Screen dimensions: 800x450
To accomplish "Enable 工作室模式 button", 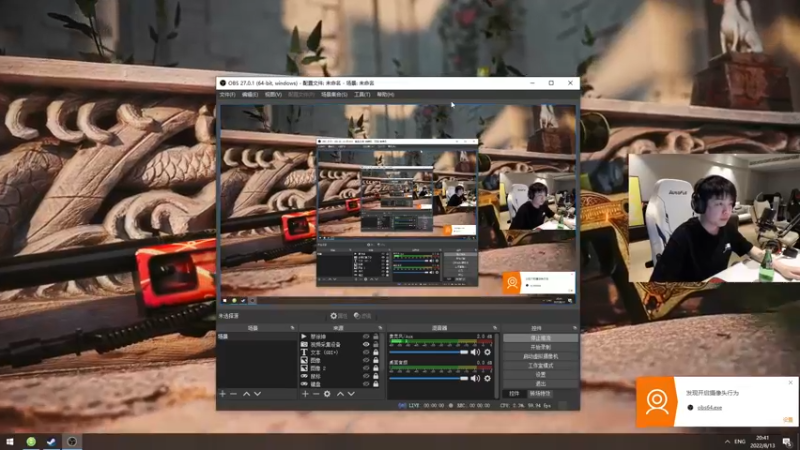I will 540,366.
